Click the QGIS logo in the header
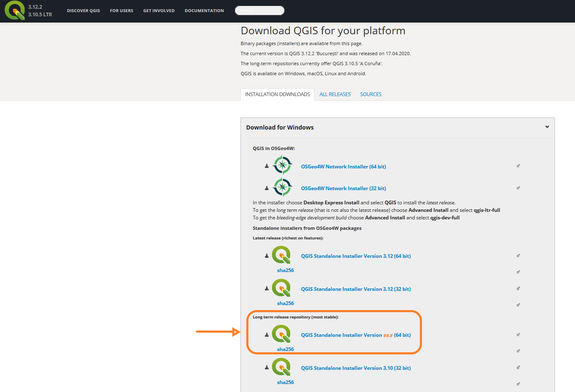Viewport: 575px width, 392px height. point(15,10)
